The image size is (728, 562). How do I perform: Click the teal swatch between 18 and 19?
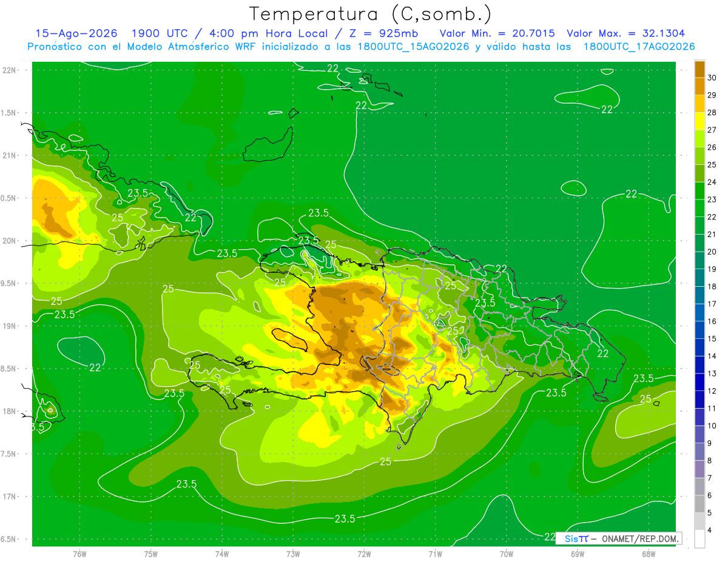[x=699, y=278]
